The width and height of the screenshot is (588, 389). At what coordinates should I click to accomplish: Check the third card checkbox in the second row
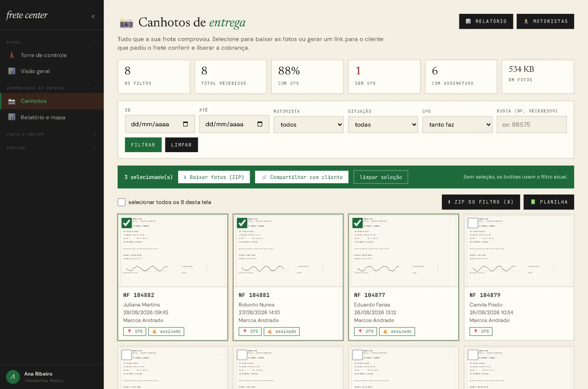tap(358, 355)
